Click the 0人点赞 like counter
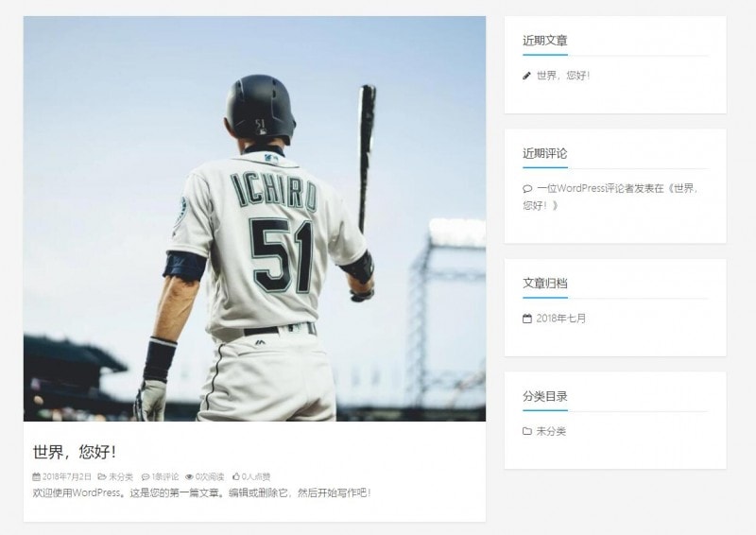Image resolution: width=756 pixels, height=535 pixels. click(255, 476)
